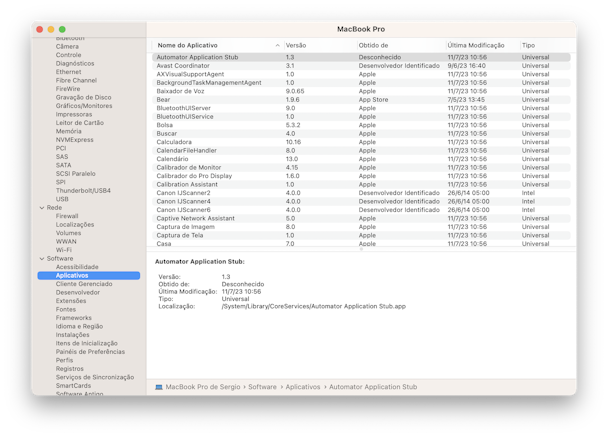Select Thunderbolt/USB4 in the sidebar
The image size is (608, 437).
pos(83,191)
